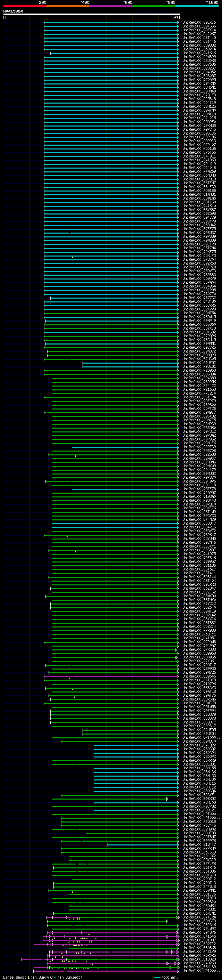222x980 pixels.
Task: Select hit label UniRef100_O82316
Action: 199,925
